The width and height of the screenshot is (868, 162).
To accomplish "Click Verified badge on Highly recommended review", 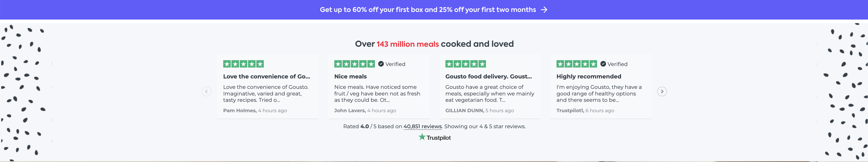I will tap(614, 64).
